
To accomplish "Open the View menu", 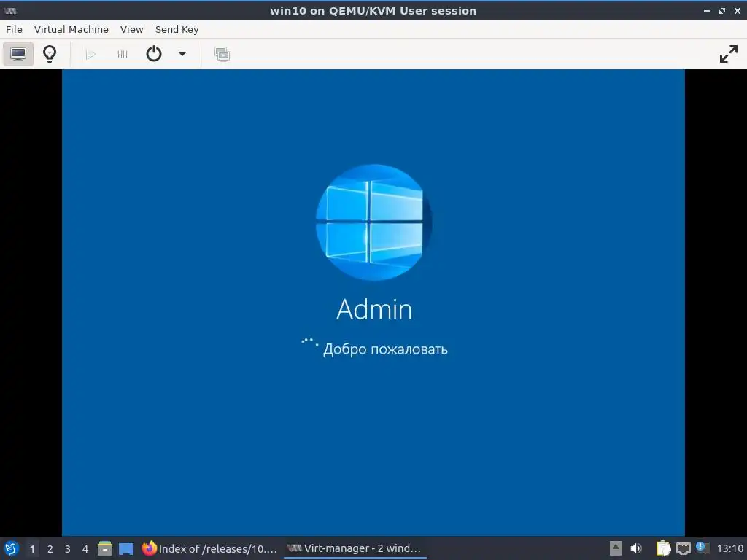I will (x=131, y=29).
